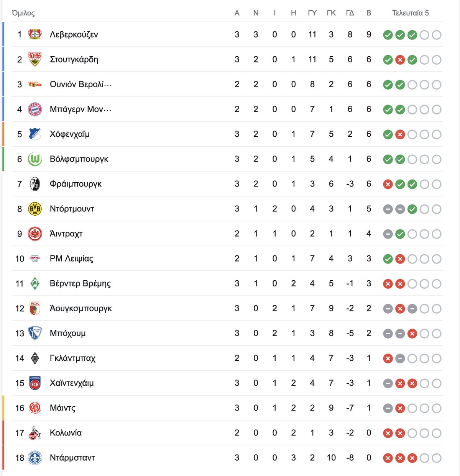
Task: Click the Eintracht Frankfurt eagle logo
Action: (x=35, y=234)
